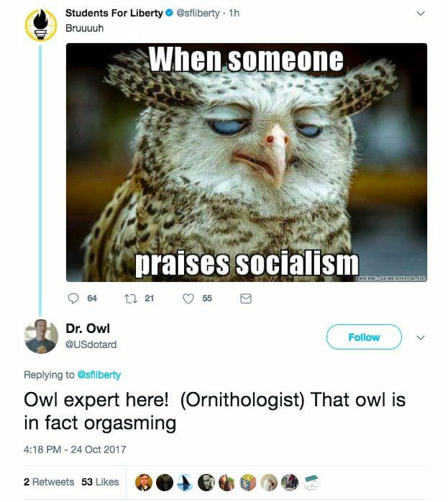This screenshot has width=448, height=502.
Task: Follow Dr. Owl
Action: coord(364,337)
